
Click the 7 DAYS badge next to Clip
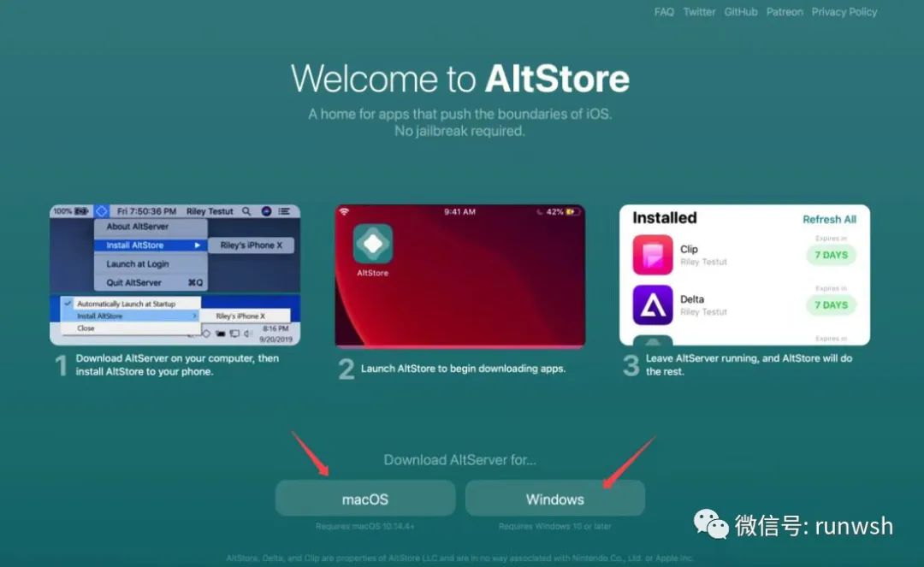[831, 255]
